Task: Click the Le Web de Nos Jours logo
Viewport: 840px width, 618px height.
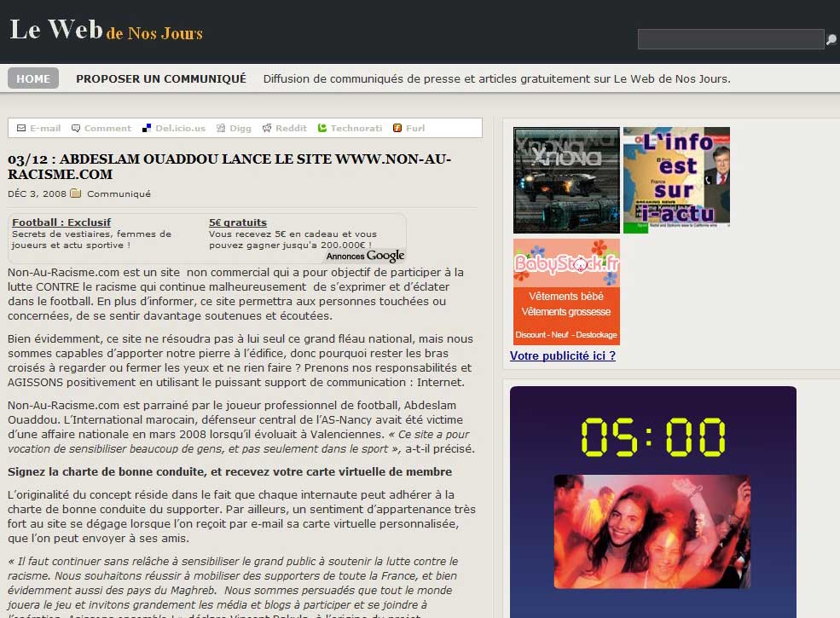Action: click(106, 30)
